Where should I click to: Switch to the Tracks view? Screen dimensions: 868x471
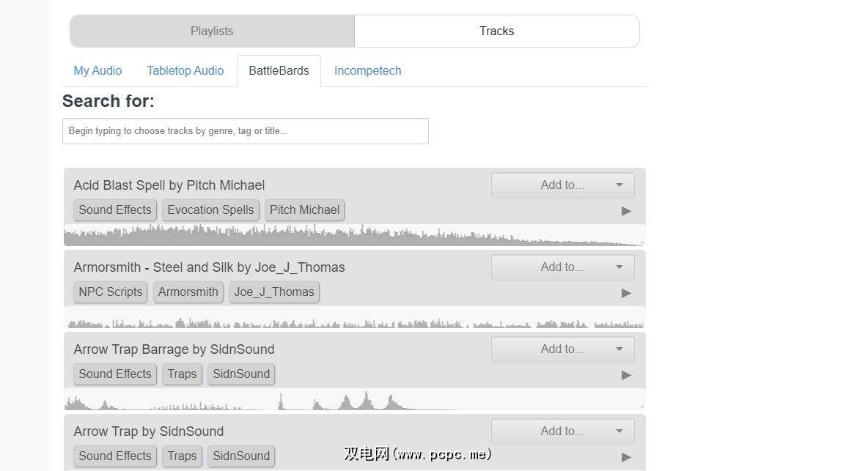point(496,31)
